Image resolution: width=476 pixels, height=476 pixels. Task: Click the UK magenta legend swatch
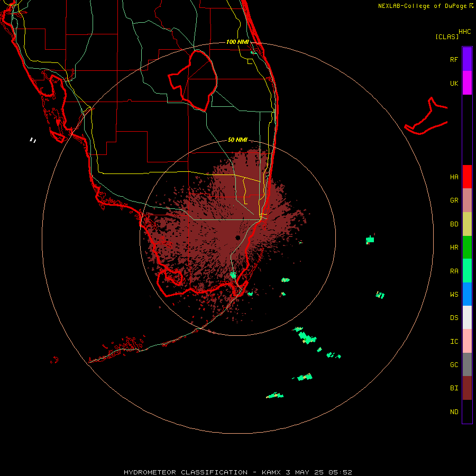467,83
